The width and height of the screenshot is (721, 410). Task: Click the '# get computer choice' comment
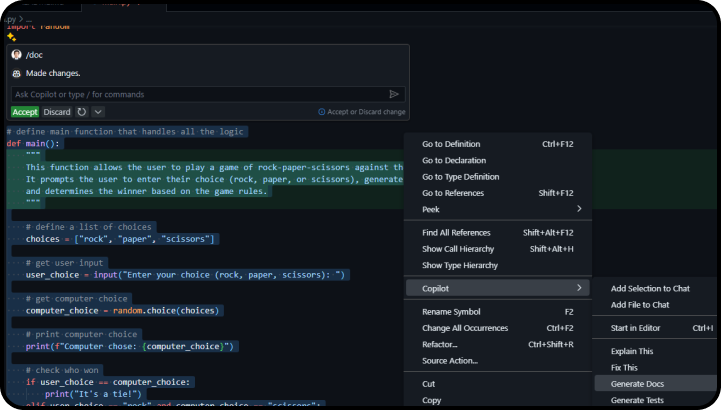(76, 299)
